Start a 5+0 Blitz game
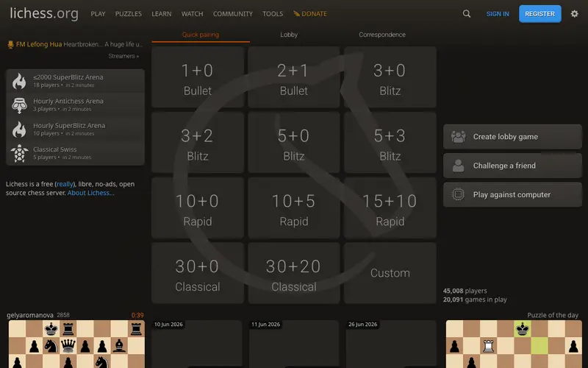This screenshot has width=588, height=368. [x=293, y=142]
